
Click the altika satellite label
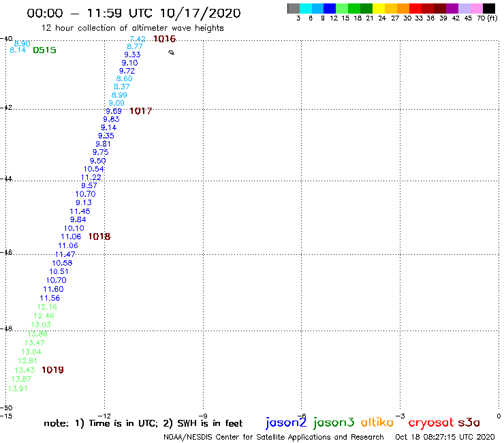[x=377, y=423]
